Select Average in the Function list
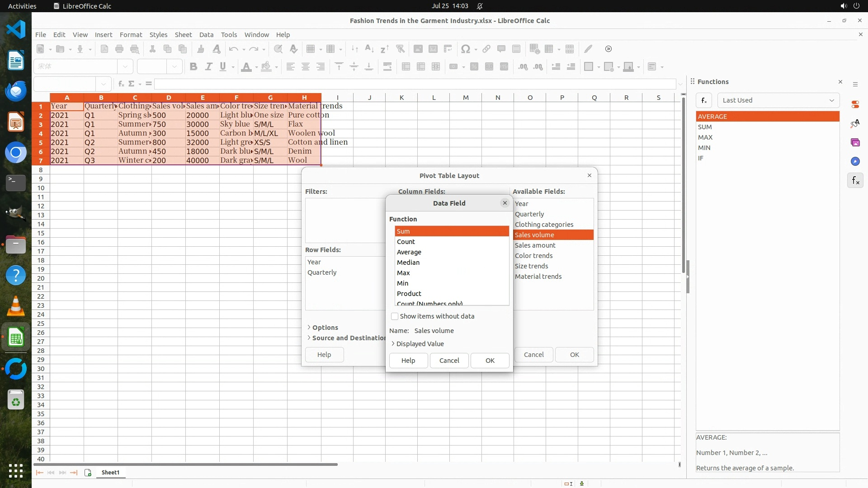 pos(409,252)
